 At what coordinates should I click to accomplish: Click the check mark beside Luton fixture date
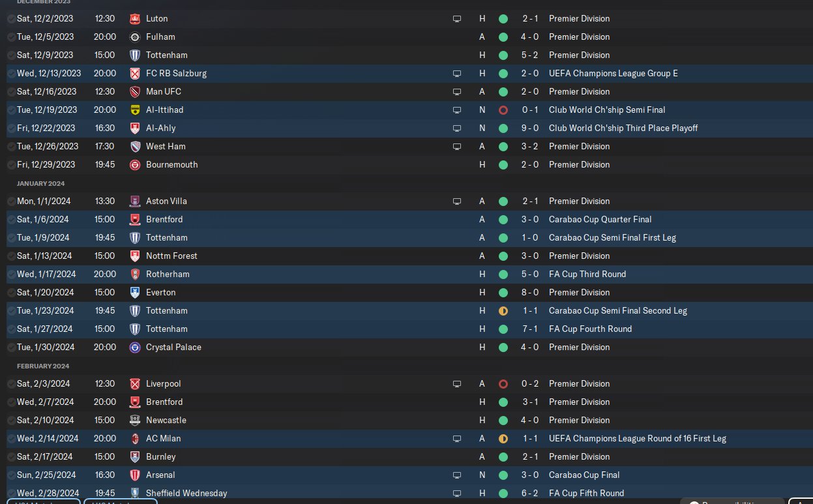tap(11, 19)
